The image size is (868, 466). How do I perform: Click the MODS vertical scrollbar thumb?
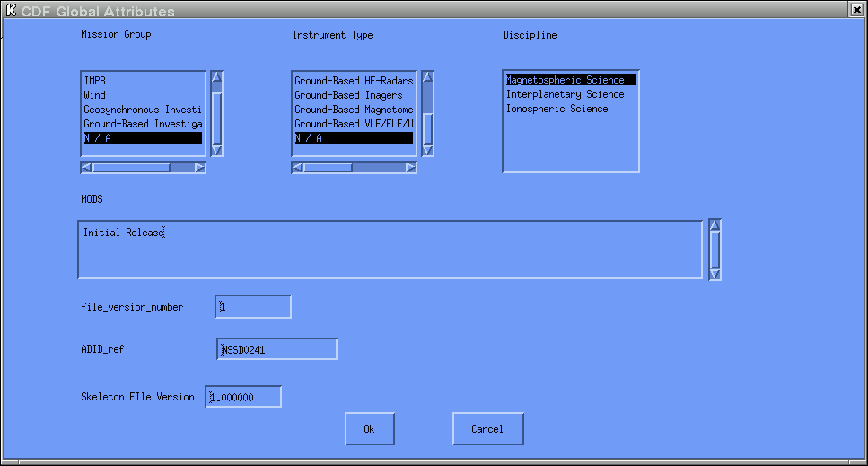click(715, 251)
